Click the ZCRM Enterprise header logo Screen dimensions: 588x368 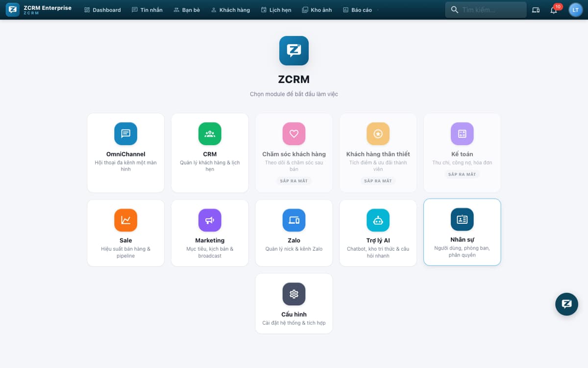pos(13,10)
